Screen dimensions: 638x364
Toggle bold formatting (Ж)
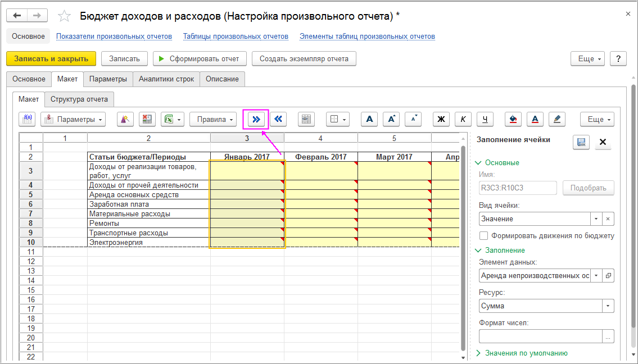click(x=441, y=119)
